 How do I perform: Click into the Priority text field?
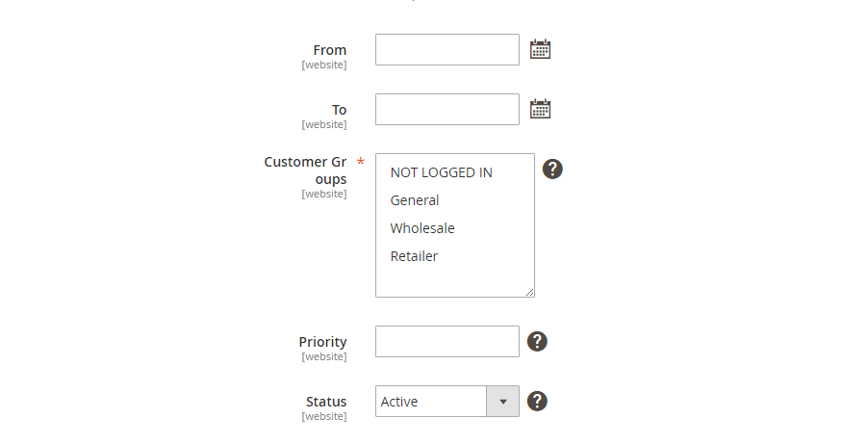447,341
